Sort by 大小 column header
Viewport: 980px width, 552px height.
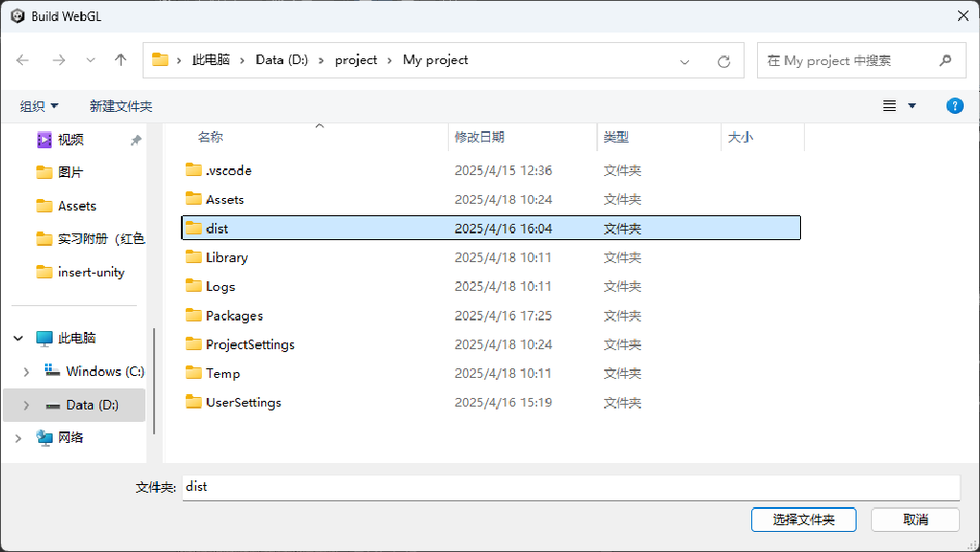(x=740, y=137)
